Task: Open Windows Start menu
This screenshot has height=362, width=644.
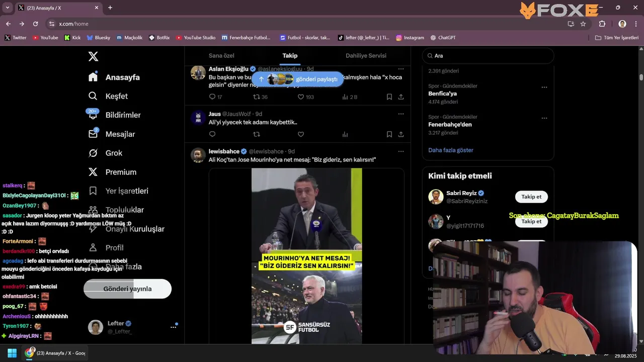Action: 12,353
